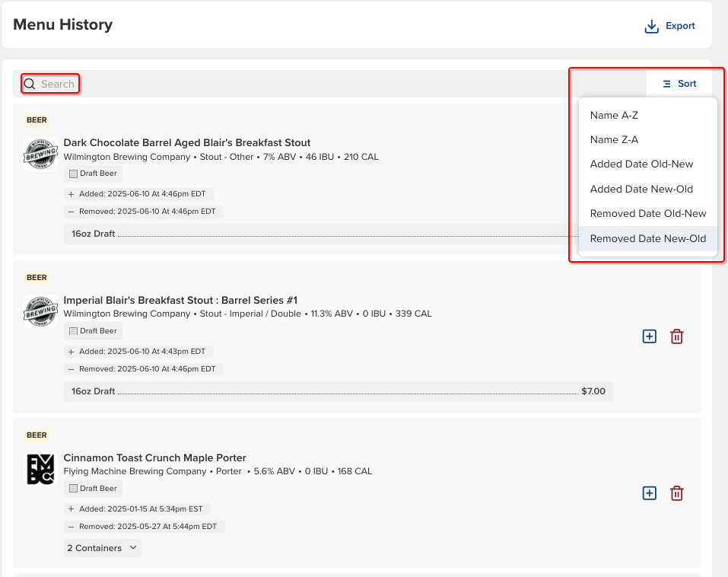The height and width of the screenshot is (577, 728).
Task: Sort by Name Z-A
Action: (614, 139)
